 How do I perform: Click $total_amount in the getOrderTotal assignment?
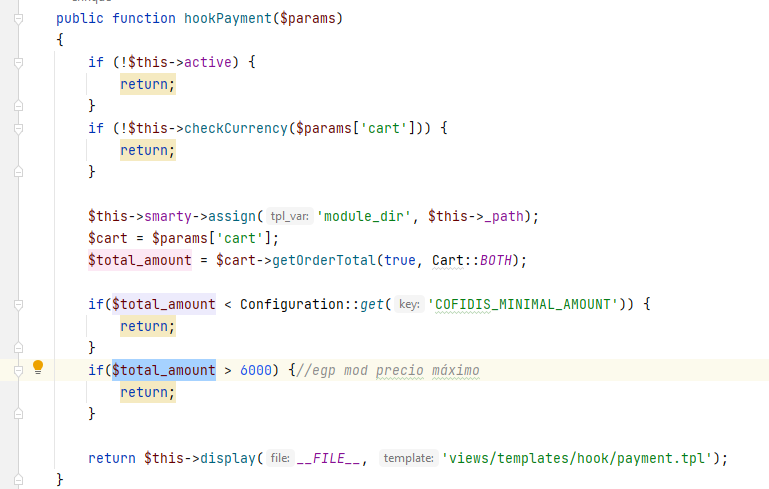pyautogui.click(x=140, y=260)
